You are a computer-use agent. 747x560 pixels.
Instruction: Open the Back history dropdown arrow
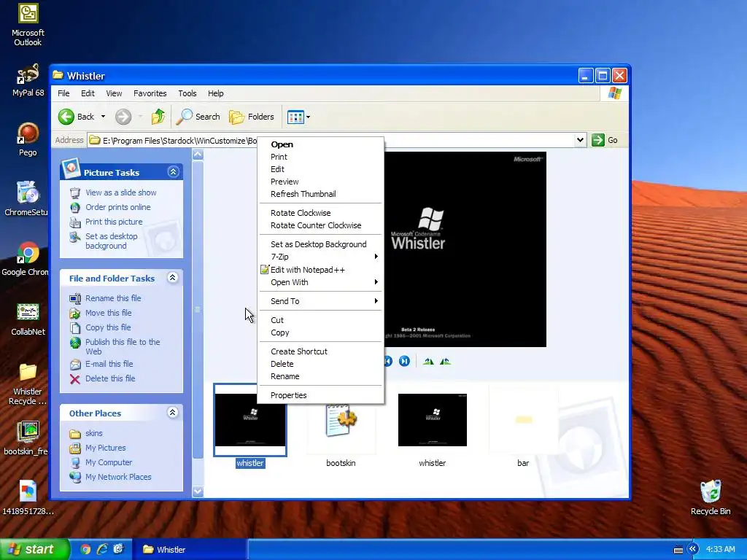pos(103,117)
